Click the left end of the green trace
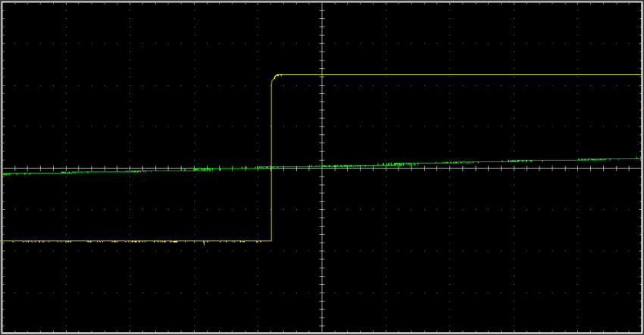Image resolution: width=644 pixels, height=335 pixels. pos(5,174)
